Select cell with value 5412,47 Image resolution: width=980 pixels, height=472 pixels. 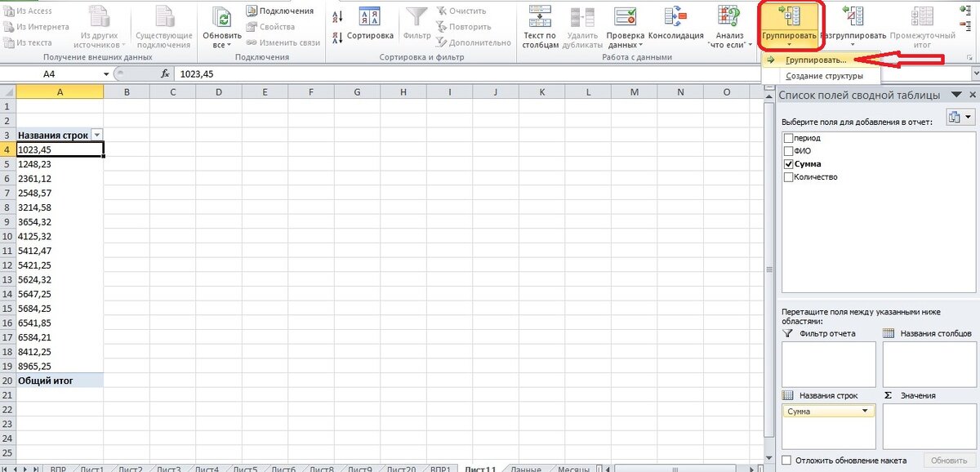(x=60, y=252)
